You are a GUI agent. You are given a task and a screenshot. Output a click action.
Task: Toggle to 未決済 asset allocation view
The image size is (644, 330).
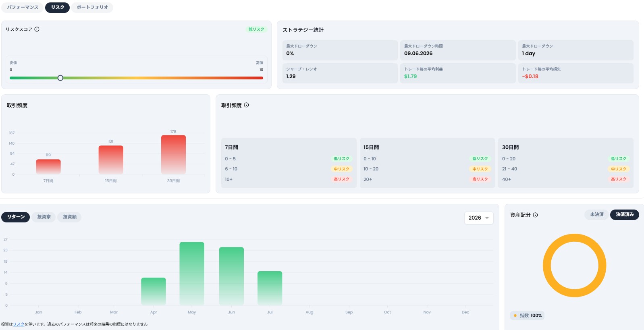coord(596,214)
